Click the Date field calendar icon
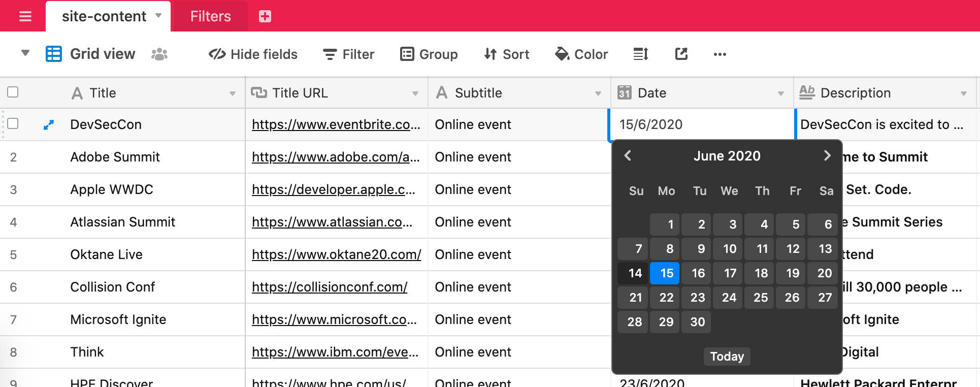 (625, 92)
